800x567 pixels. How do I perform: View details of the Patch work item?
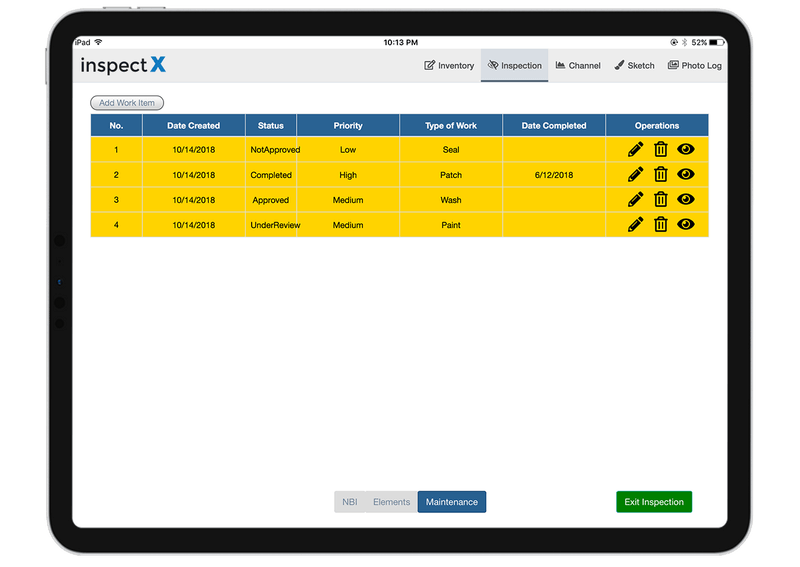point(686,174)
